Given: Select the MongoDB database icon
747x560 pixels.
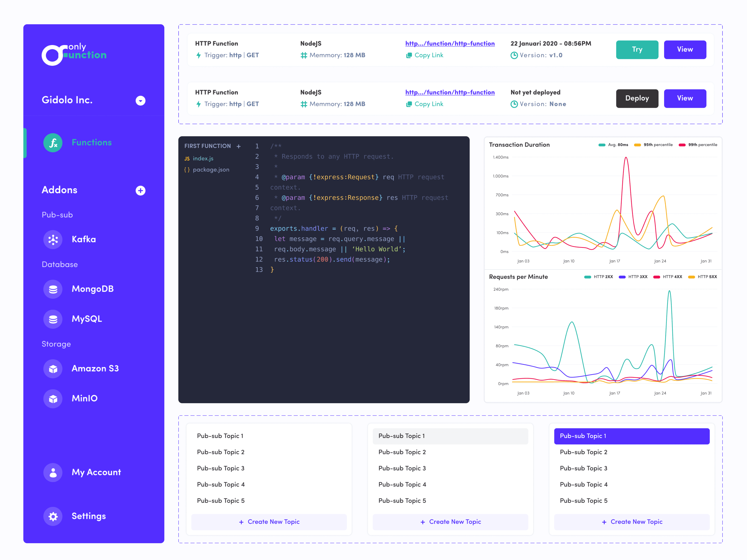Looking at the screenshot, I should point(53,289).
